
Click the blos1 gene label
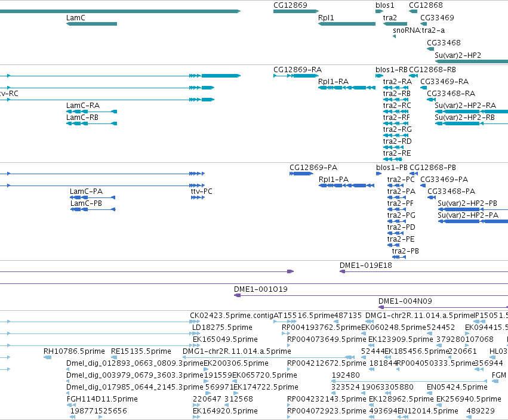pos(384,5)
